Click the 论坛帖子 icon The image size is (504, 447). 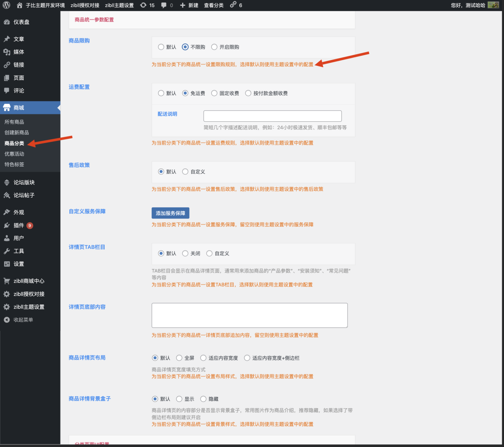7,195
